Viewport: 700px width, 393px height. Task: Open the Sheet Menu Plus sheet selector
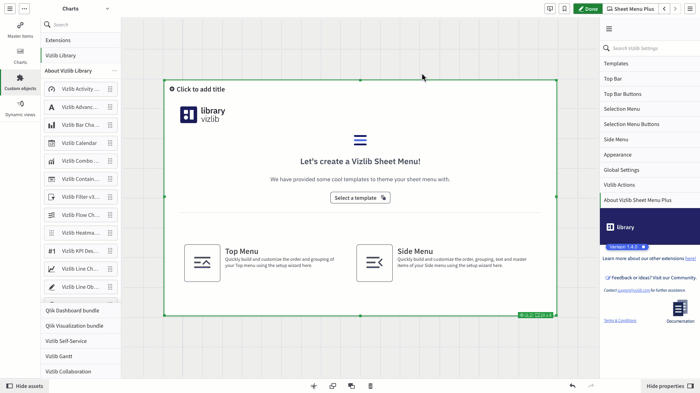(x=630, y=8)
